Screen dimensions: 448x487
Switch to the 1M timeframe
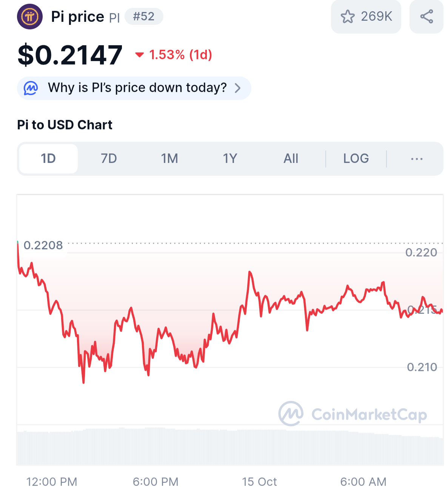click(169, 159)
